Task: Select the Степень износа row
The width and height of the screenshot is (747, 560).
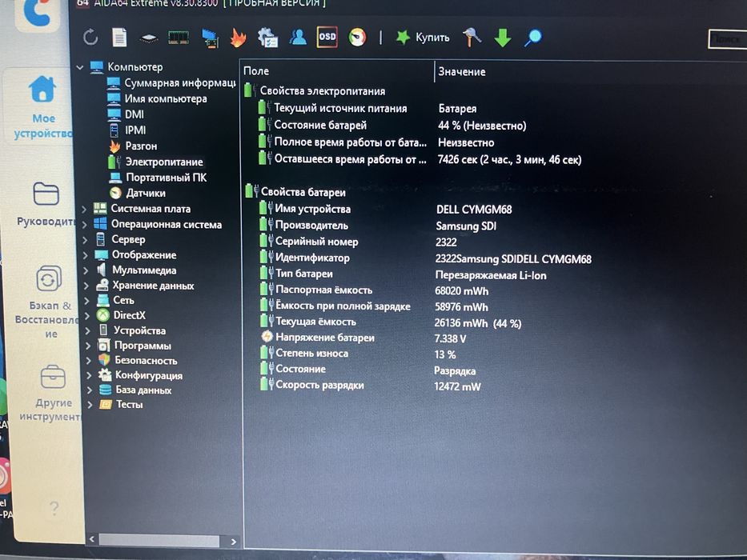Action: pos(358,354)
